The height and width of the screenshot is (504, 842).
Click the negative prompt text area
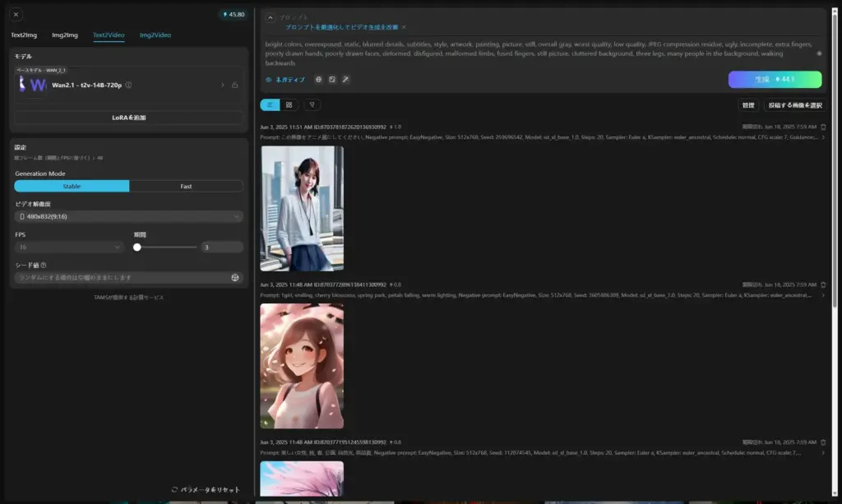pos(539,53)
